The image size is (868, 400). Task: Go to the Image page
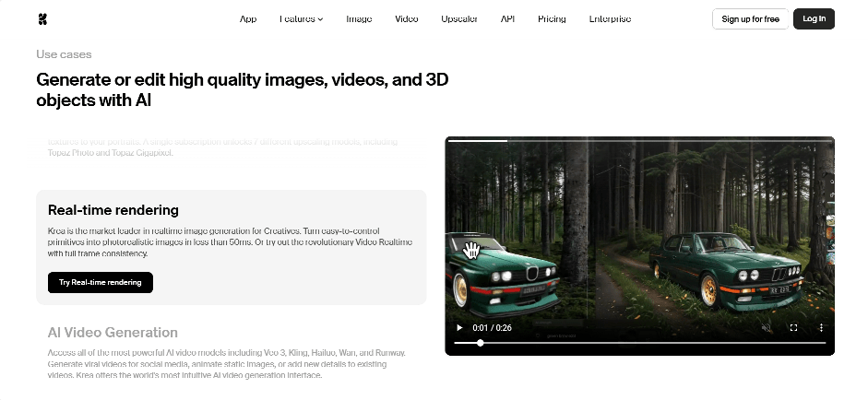click(359, 18)
